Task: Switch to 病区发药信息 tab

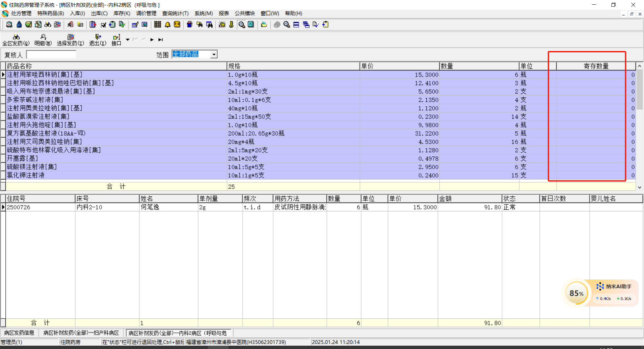Action: pyautogui.click(x=19, y=333)
